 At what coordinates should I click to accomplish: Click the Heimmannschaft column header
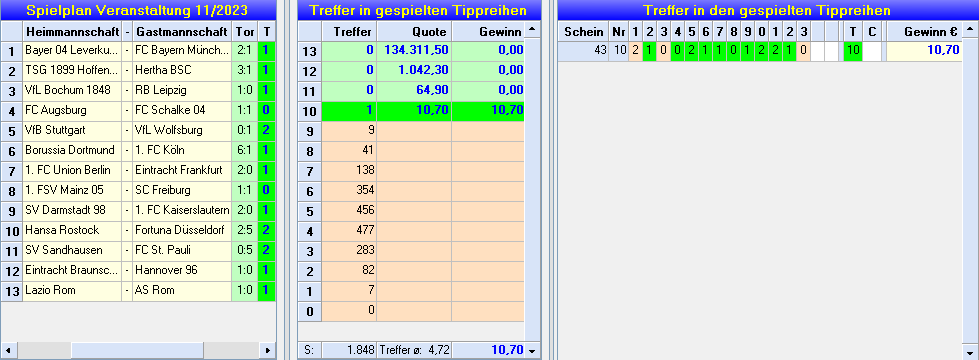[x=72, y=31]
